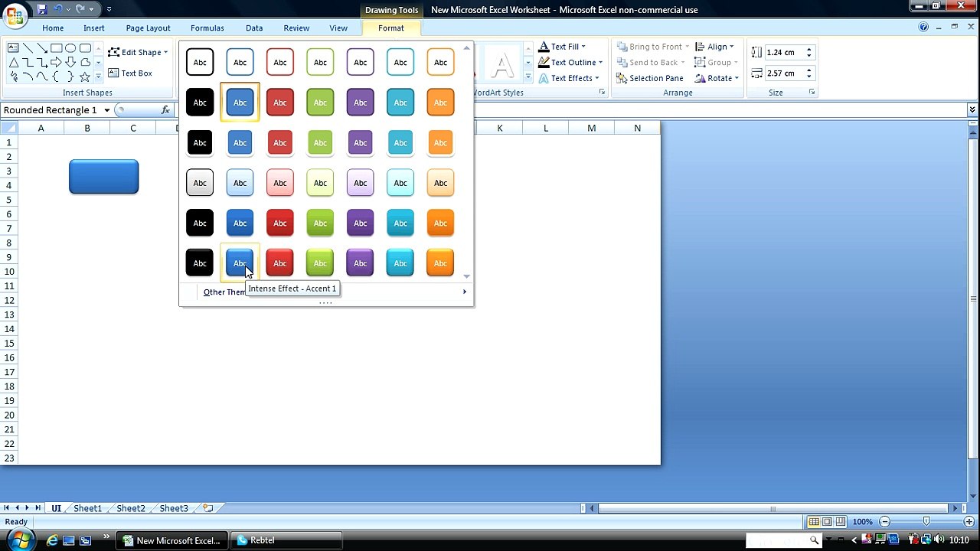Open the Size dialog launcher

point(812,92)
